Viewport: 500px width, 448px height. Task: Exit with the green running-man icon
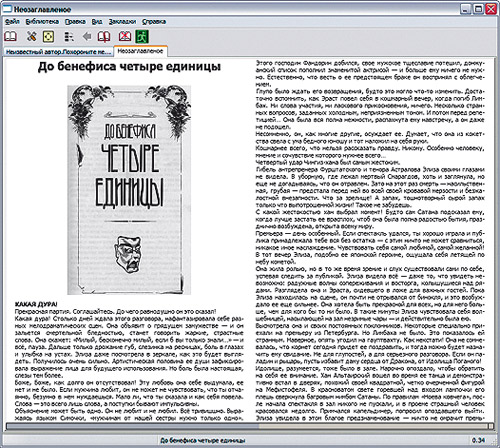click(142, 36)
